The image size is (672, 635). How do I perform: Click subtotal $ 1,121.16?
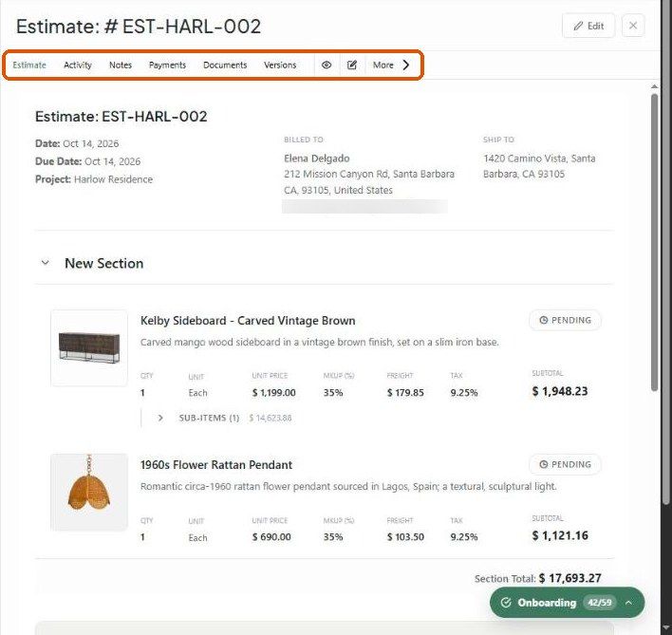click(x=560, y=535)
